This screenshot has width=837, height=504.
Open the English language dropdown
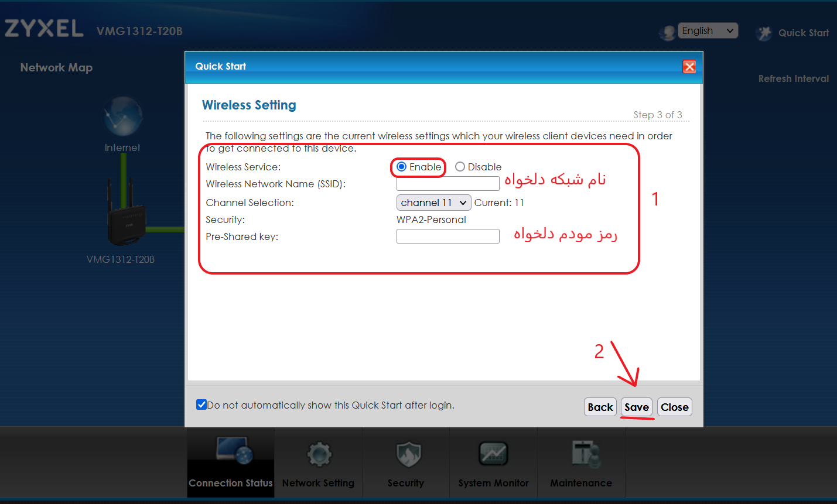click(x=708, y=30)
